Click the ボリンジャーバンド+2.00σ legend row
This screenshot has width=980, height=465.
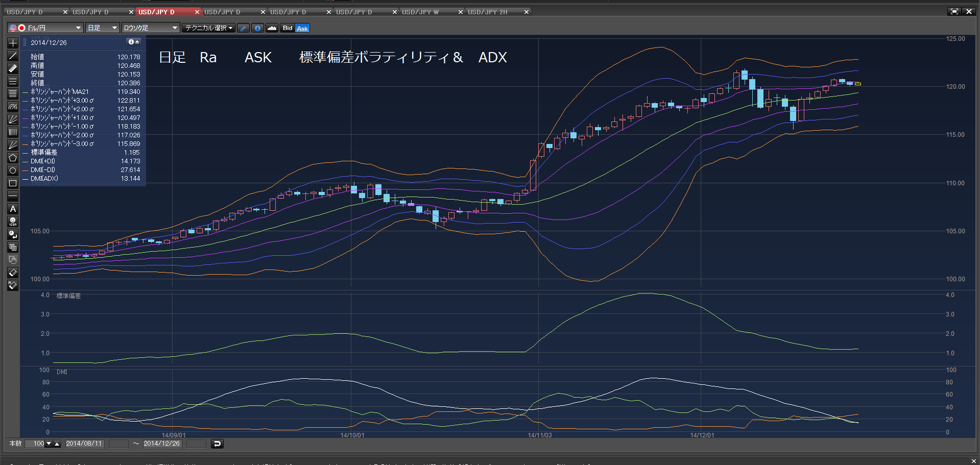click(x=82, y=109)
